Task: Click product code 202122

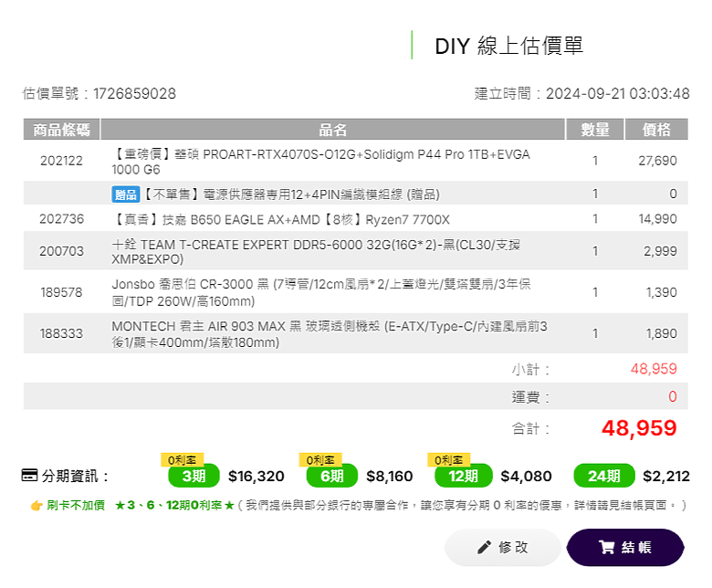Action: coord(61,161)
